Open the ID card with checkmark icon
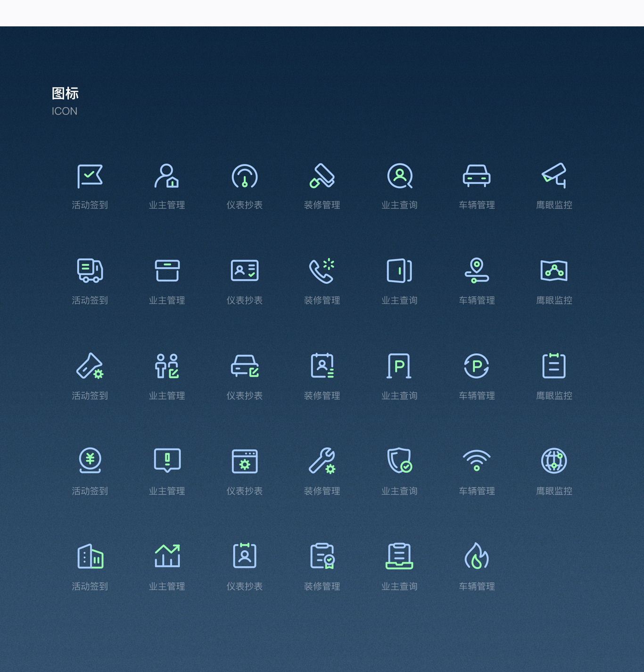Image resolution: width=644 pixels, height=672 pixels. point(245,271)
